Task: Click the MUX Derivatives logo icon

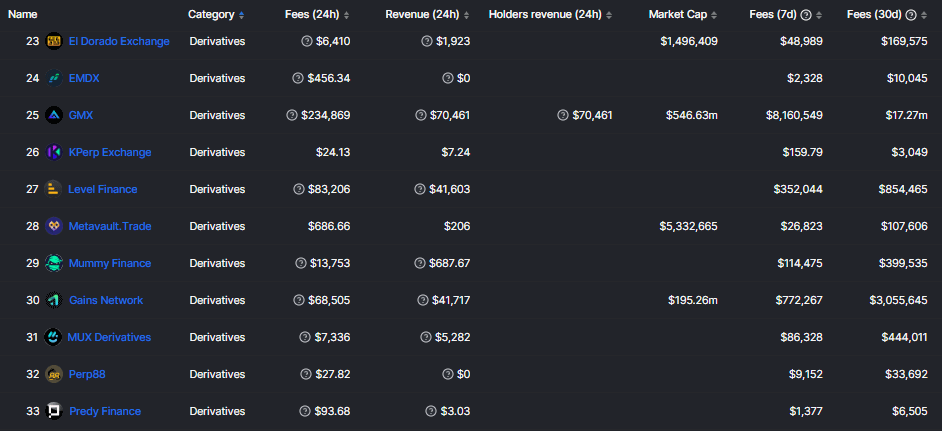Action: (x=54, y=337)
